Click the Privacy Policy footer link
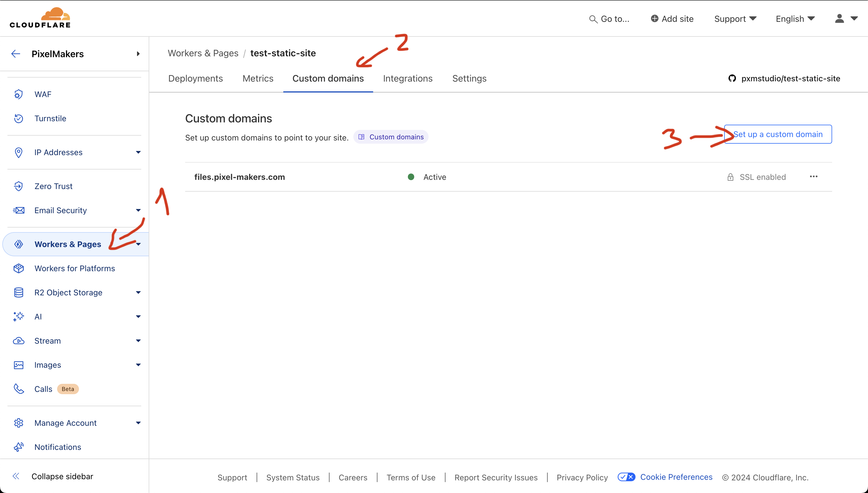 click(x=582, y=477)
